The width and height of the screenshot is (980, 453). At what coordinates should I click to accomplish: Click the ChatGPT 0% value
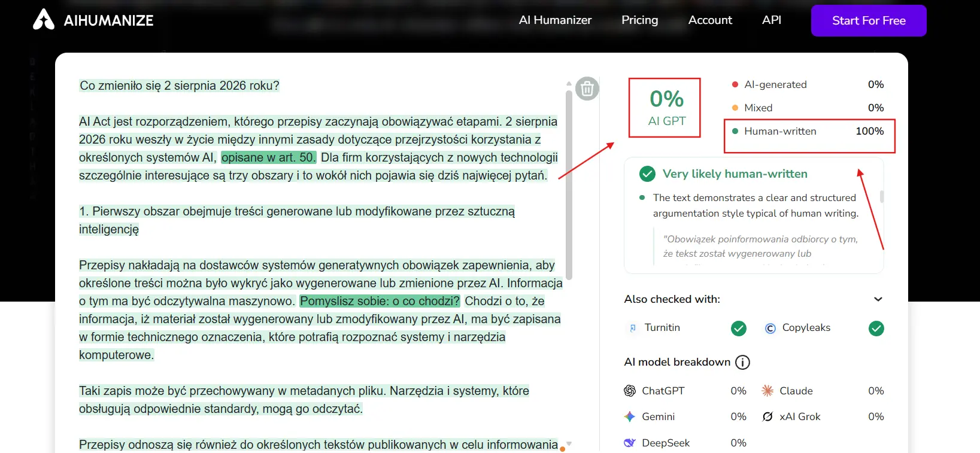[x=738, y=391]
